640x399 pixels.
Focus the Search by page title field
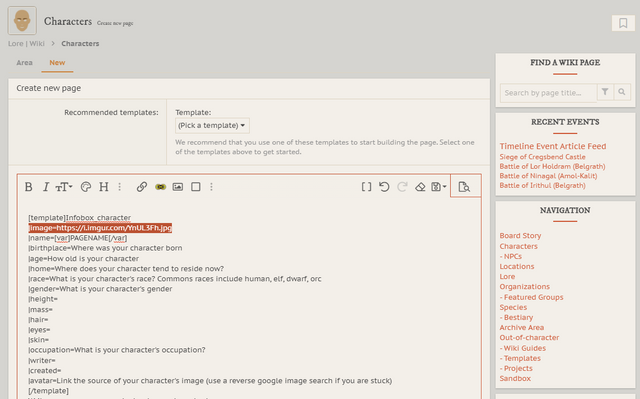(x=548, y=93)
